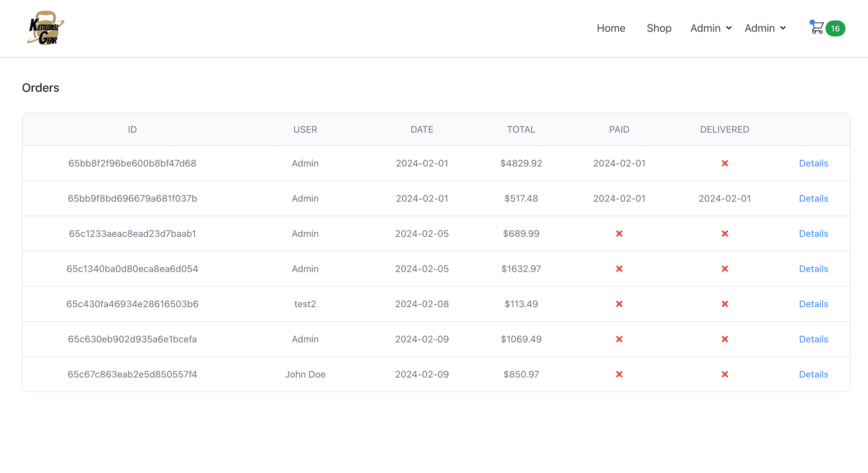Viewport: 868px width, 473px height.
Task: Click the red X in Paid column for test2's order
Action: 619,304
